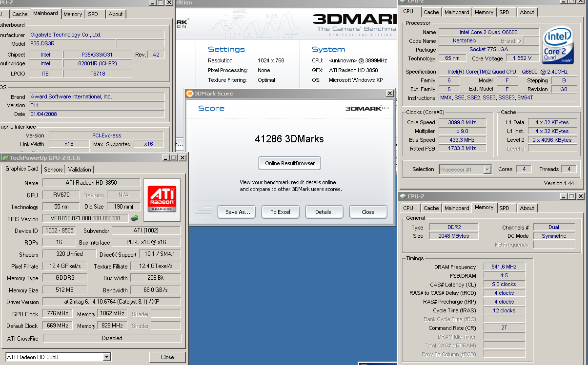The height and width of the screenshot is (365, 588).
Task: Click the Close button at the bottom of GPU-Z
Action: tap(167, 357)
